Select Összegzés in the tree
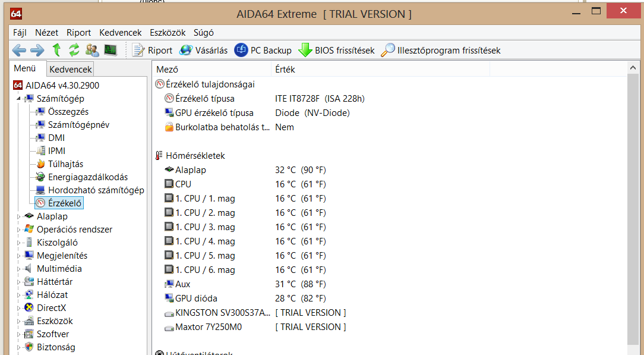Image resolution: width=644 pixels, height=355 pixels. coord(62,112)
